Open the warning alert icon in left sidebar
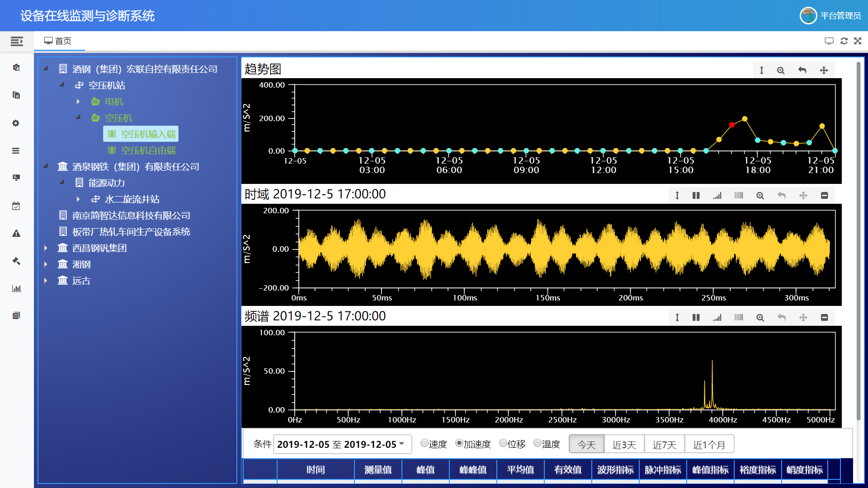The height and width of the screenshot is (488, 868). 16,234
